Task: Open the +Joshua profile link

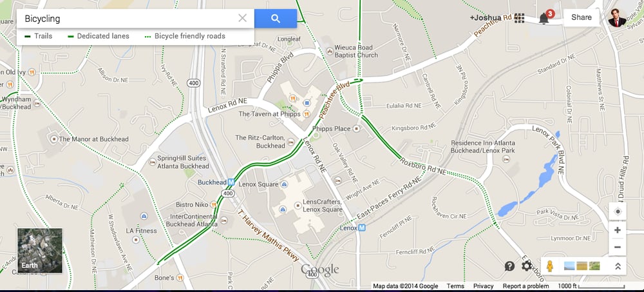Action: [x=486, y=17]
